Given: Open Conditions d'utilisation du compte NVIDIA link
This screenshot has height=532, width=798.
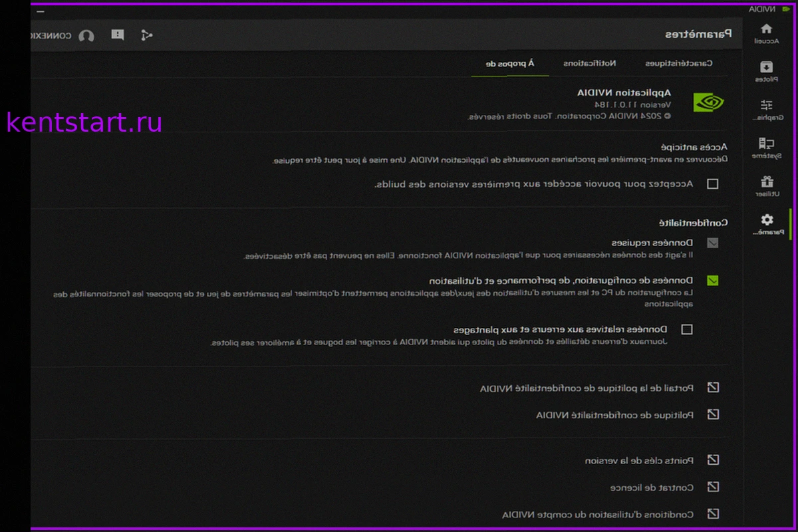Looking at the screenshot, I should 598,514.
